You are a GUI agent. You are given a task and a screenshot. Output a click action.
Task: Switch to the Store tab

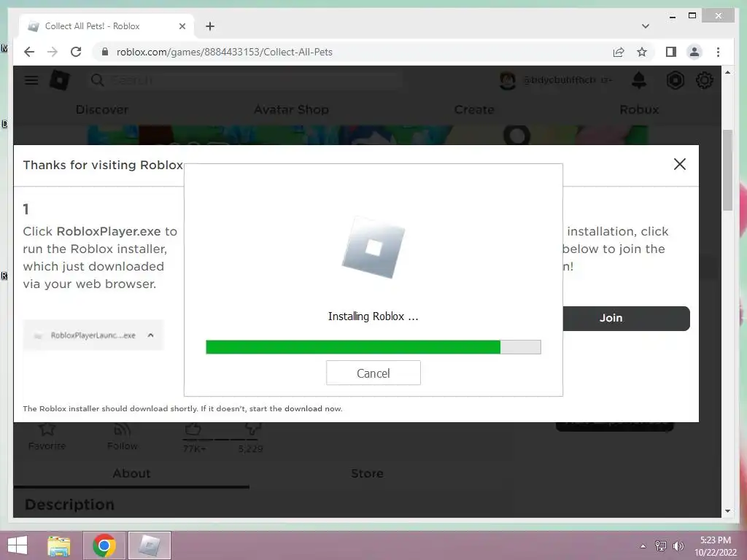tap(367, 473)
